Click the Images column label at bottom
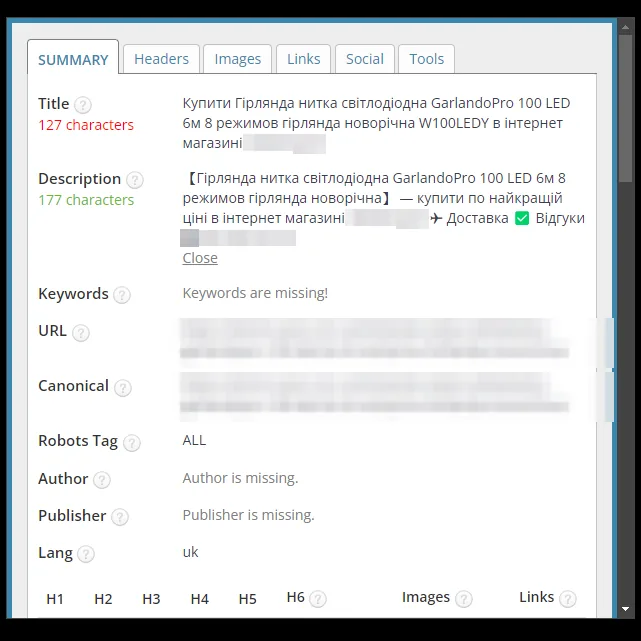The width and height of the screenshot is (641, 641). (426, 597)
